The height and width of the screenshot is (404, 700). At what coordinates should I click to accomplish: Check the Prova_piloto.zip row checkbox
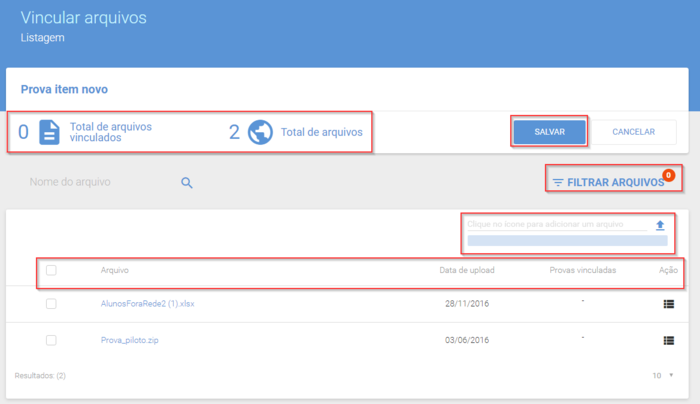click(x=51, y=340)
